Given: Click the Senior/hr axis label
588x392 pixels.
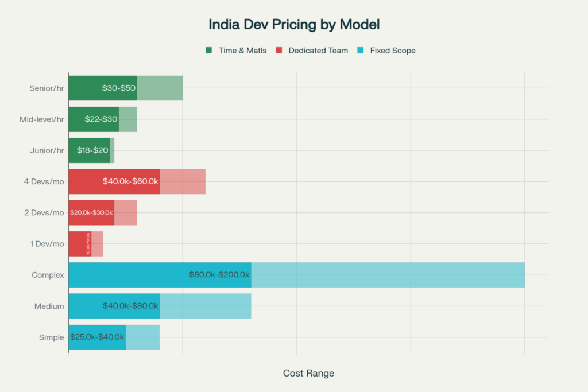Looking at the screenshot, I should 47,88.
